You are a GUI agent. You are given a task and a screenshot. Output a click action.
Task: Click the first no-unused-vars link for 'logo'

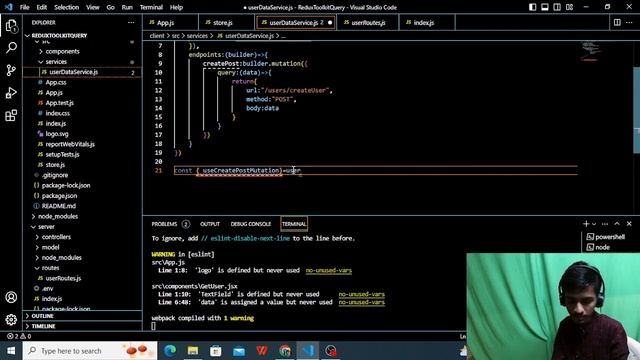pos(329,270)
